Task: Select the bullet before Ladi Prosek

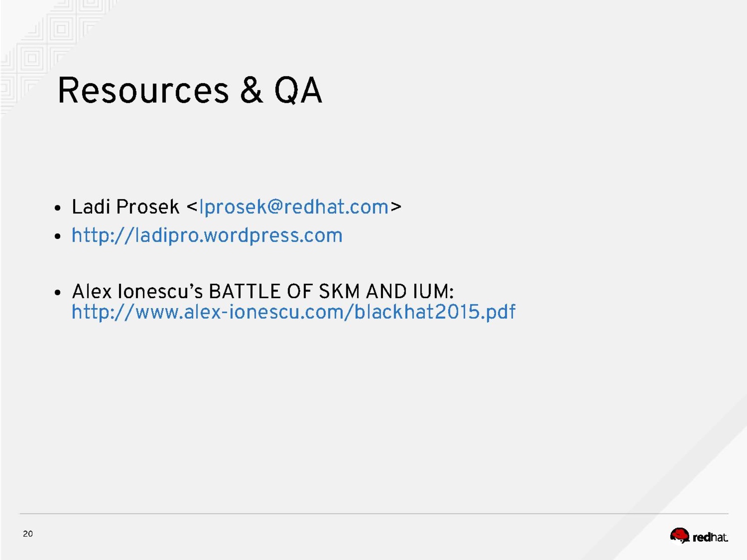Action: click(57, 208)
